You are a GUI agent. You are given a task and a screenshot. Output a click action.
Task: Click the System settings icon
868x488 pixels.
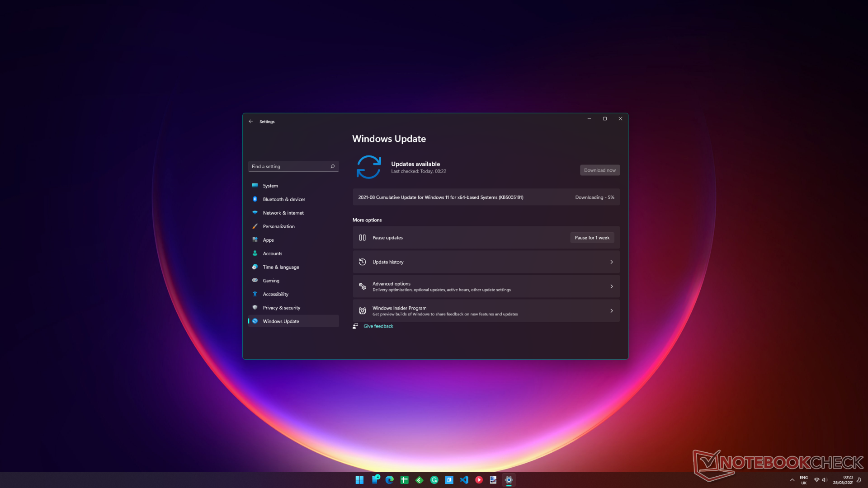click(255, 185)
